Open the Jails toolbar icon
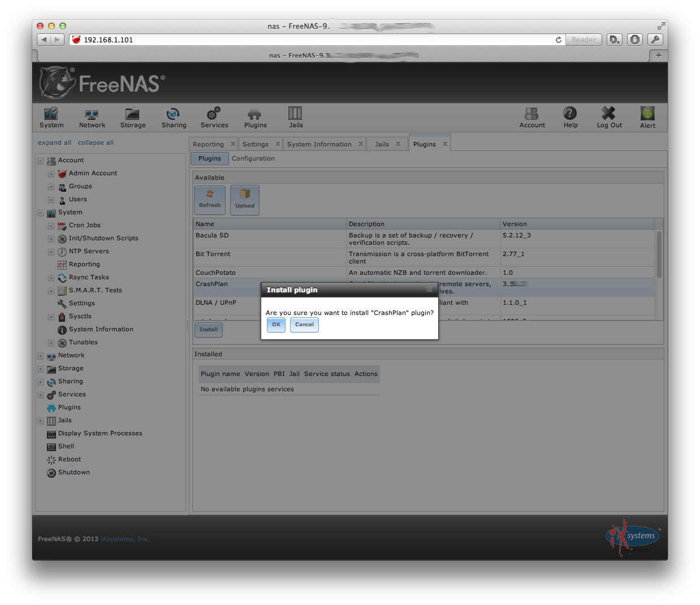700x605 pixels. pyautogui.click(x=296, y=118)
